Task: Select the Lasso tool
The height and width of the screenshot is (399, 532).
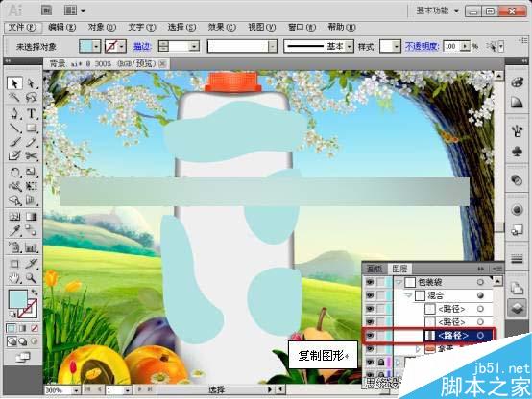Action: 32,97
